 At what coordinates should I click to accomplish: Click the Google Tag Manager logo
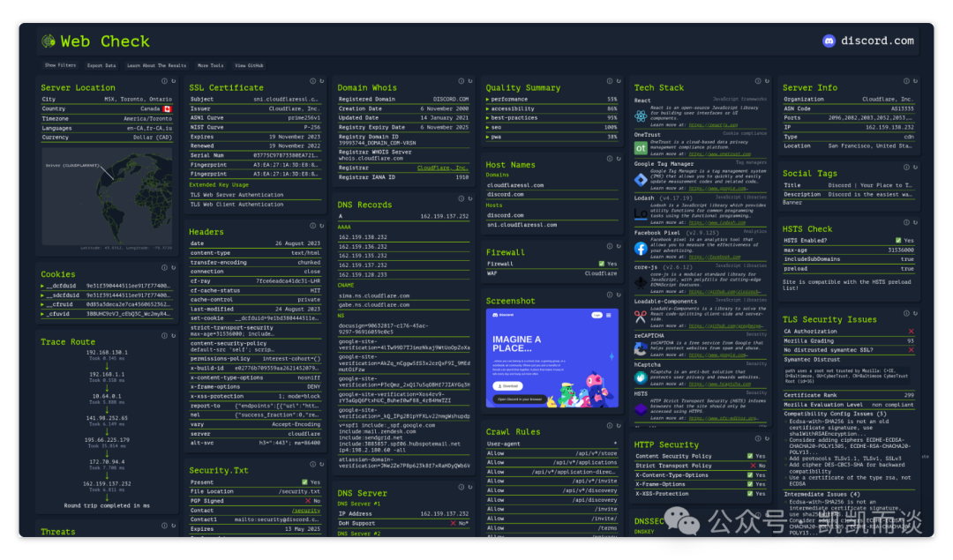(641, 180)
